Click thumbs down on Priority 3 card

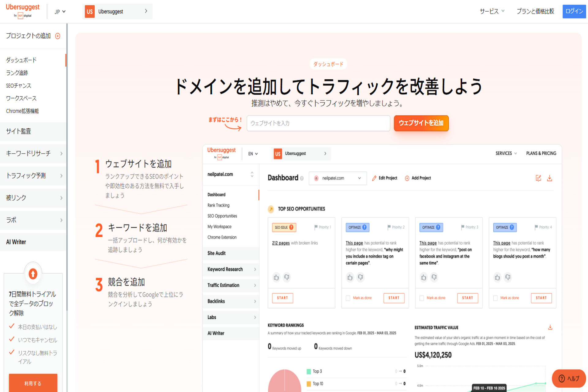point(434,277)
